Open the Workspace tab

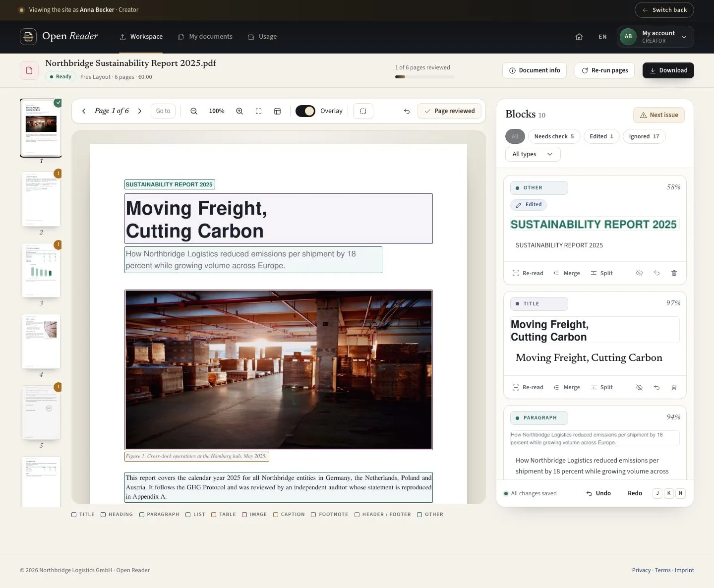click(x=141, y=37)
